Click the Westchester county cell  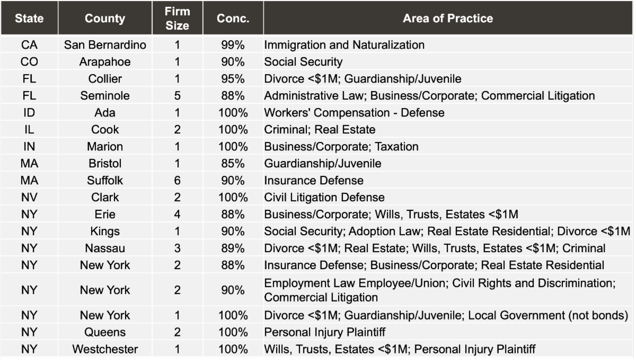click(105, 350)
